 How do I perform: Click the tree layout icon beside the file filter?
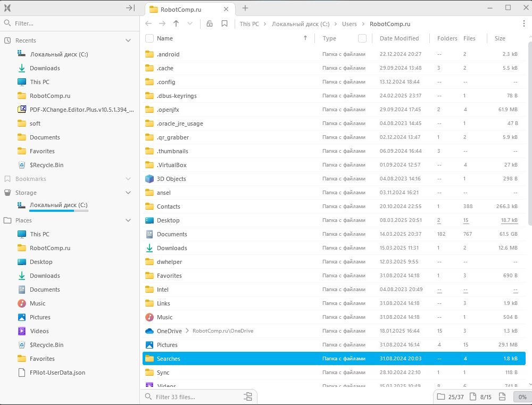(x=248, y=396)
